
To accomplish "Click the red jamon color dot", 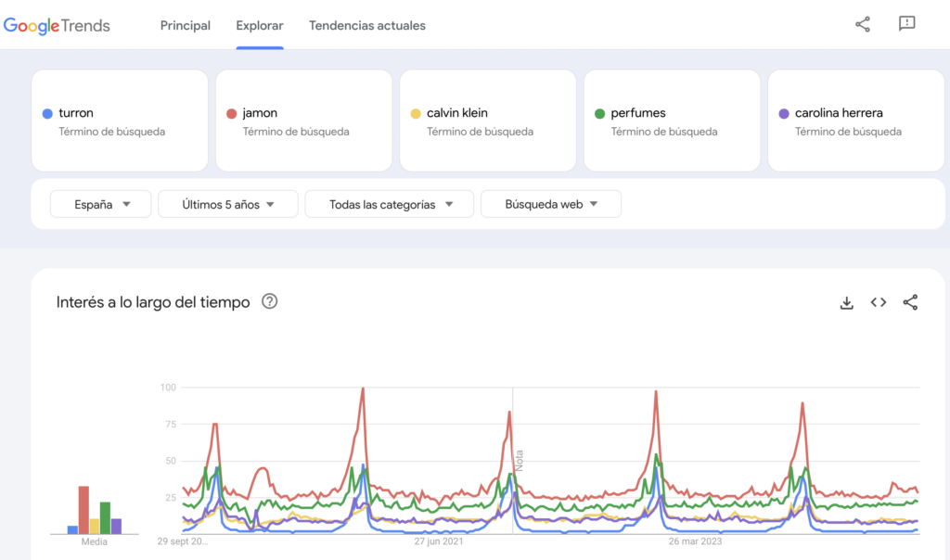I will (231, 113).
